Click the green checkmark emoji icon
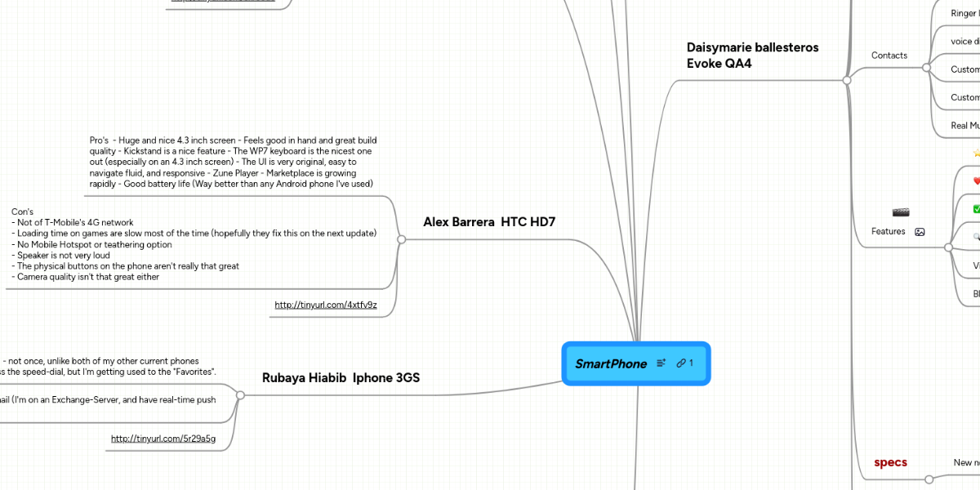This screenshot has width=980, height=490. click(976, 209)
